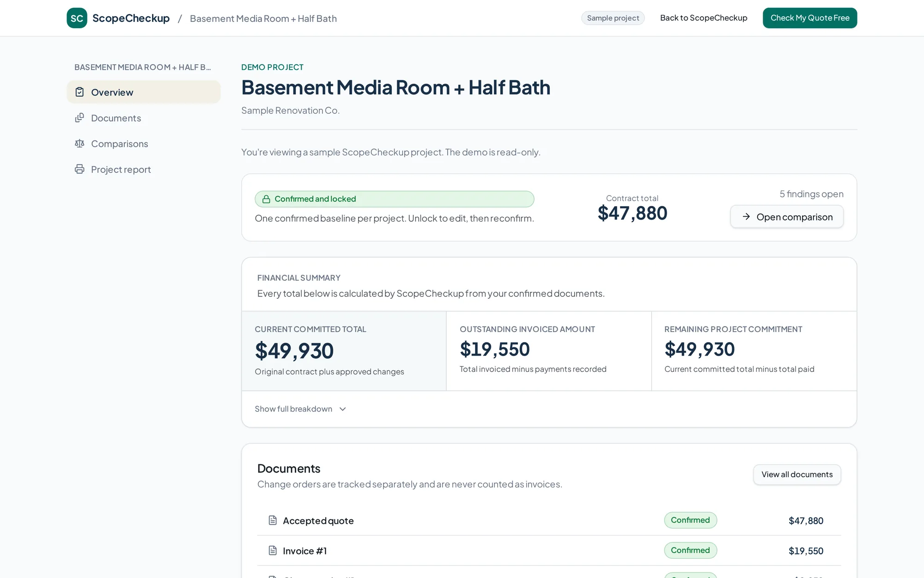Click the $19,550 amount in Invoice #1 row
The width and height of the screenshot is (924, 578).
(x=806, y=551)
